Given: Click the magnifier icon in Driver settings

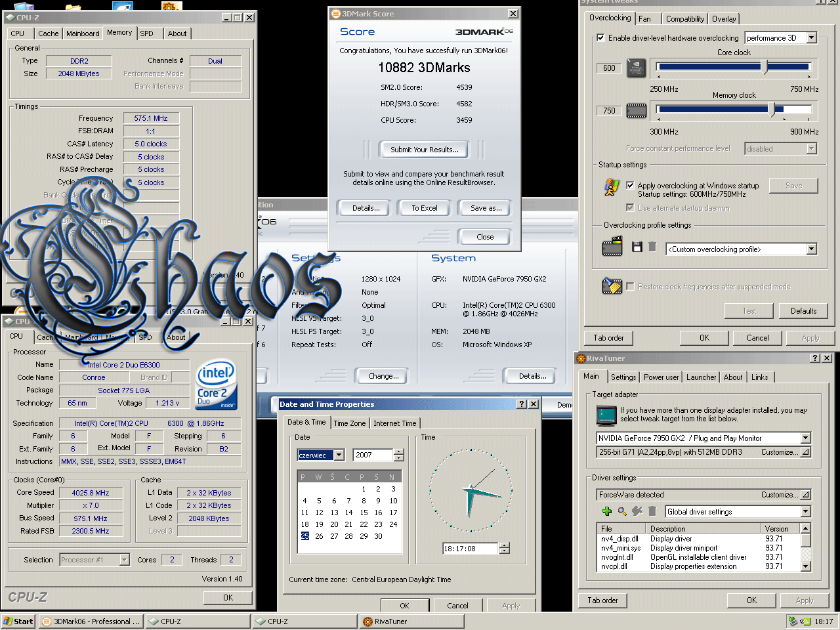Looking at the screenshot, I should point(622,511).
